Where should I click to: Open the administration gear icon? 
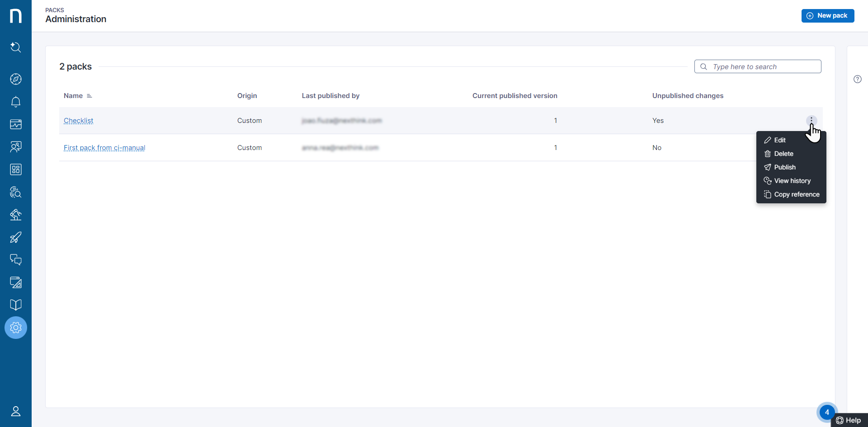point(16,328)
